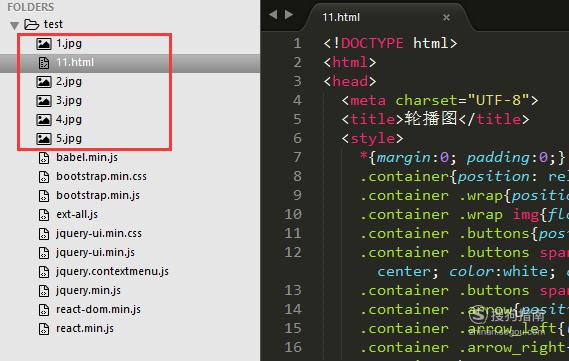
Task: Click code file icon beside react-dom.min.js
Action: [44, 309]
